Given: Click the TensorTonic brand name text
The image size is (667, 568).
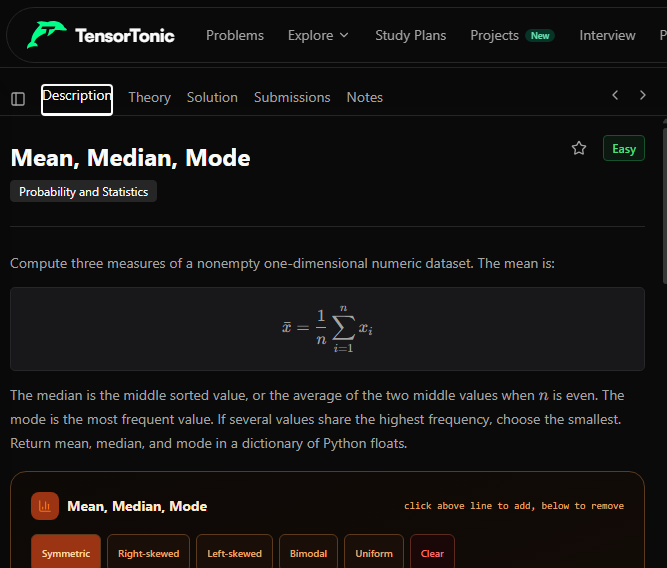Looking at the screenshot, I should tap(125, 36).
